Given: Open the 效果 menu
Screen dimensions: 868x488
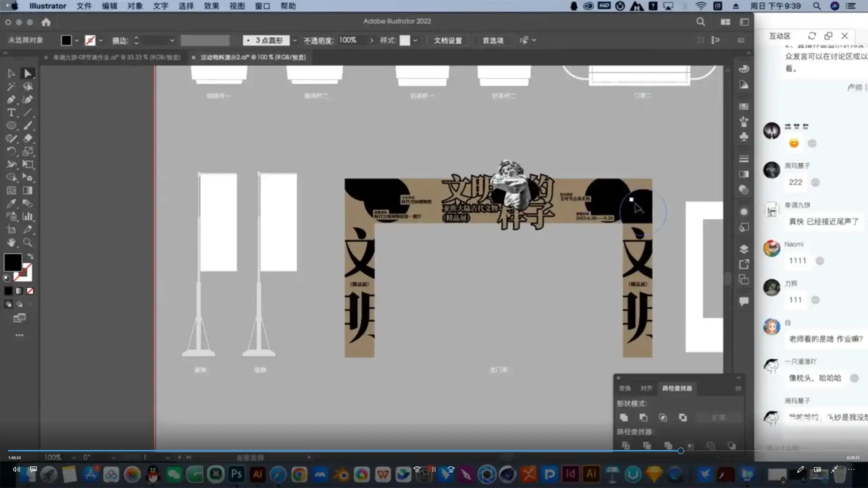Looking at the screenshot, I should point(211,6).
